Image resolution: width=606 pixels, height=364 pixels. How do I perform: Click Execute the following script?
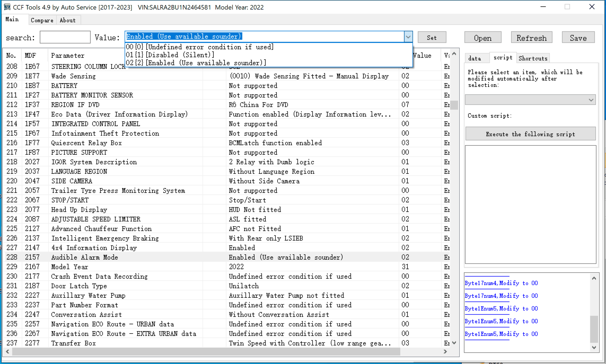[530, 134]
